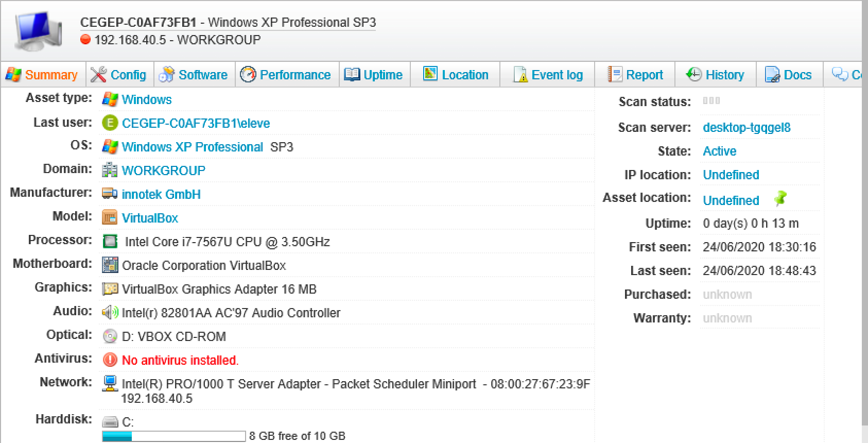Click the First seen 24/06/2020 18:30:16 value

pos(759,247)
